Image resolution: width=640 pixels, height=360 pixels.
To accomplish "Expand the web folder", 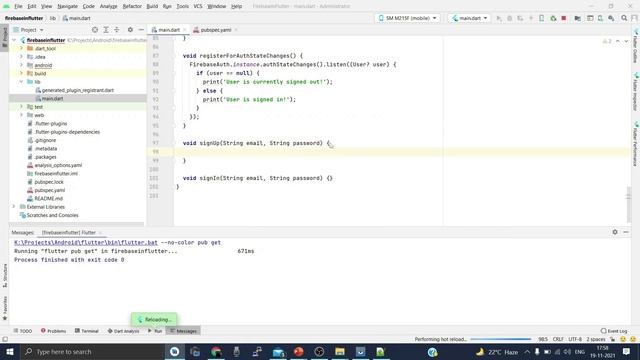I will tap(22, 115).
